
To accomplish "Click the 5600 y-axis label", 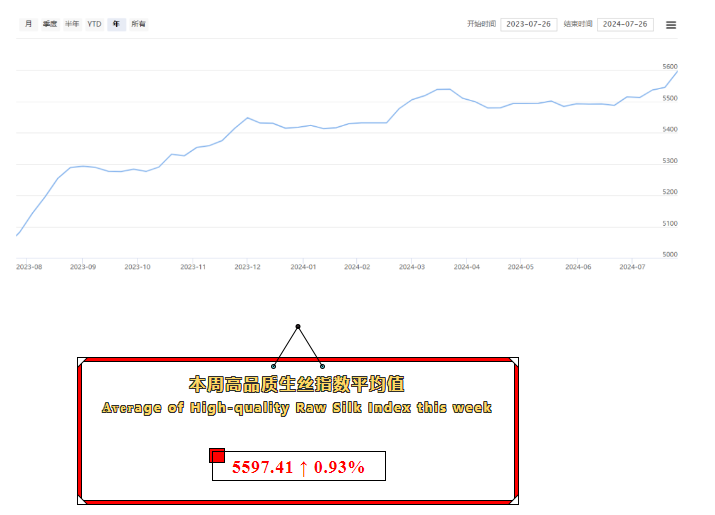I will point(670,67).
